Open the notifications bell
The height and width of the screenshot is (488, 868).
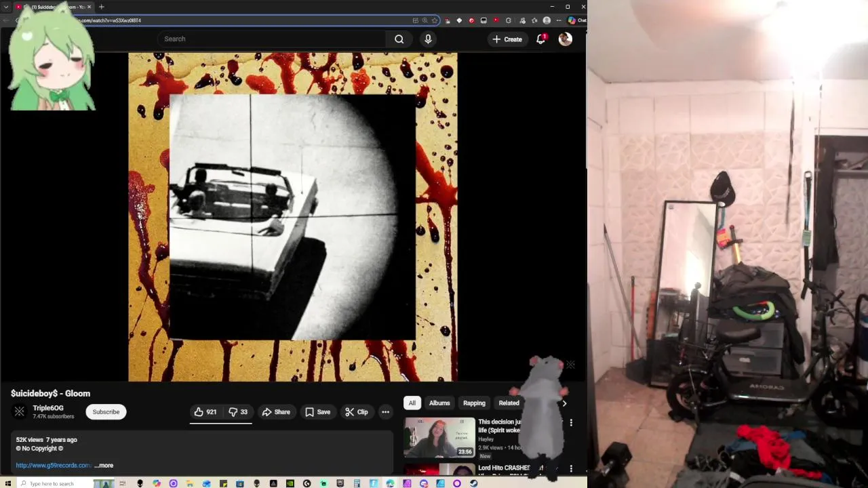click(x=540, y=39)
